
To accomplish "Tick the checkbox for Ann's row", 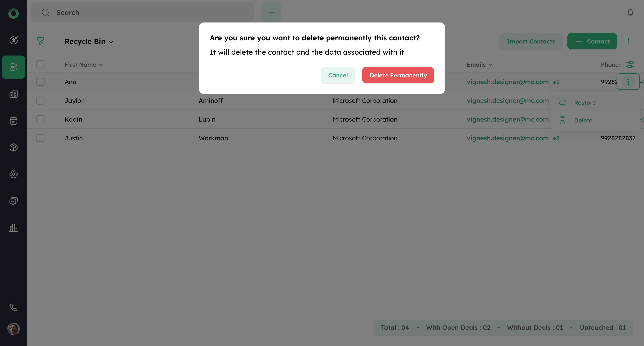I will tap(40, 82).
